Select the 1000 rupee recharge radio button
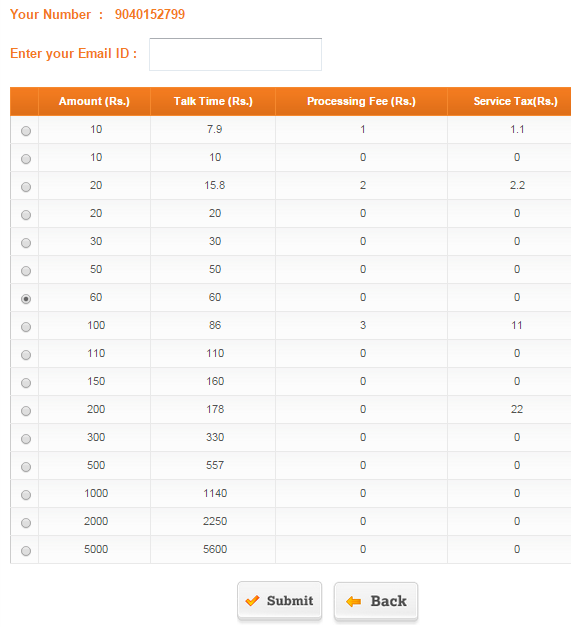Image resolution: width=571 pixels, height=627 pixels. pos(26,495)
